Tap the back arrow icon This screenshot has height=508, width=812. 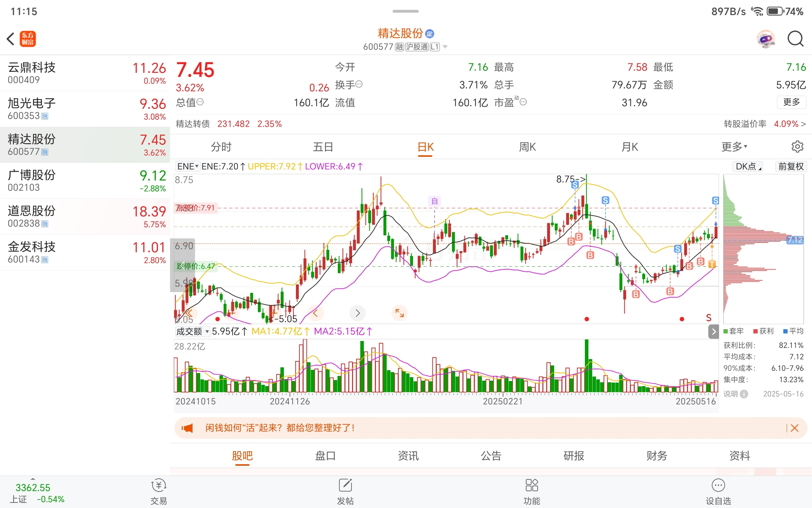(x=10, y=39)
